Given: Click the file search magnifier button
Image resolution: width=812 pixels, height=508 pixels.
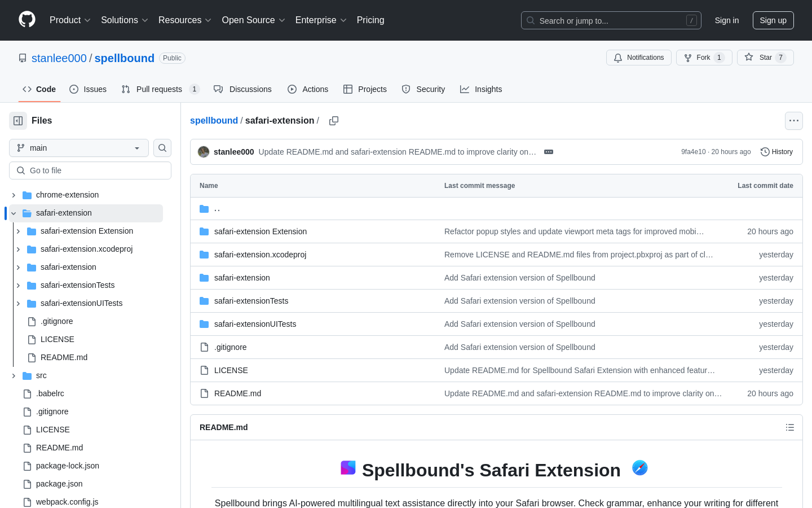Looking at the screenshot, I should pyautogui.click(x=162, y=148).
